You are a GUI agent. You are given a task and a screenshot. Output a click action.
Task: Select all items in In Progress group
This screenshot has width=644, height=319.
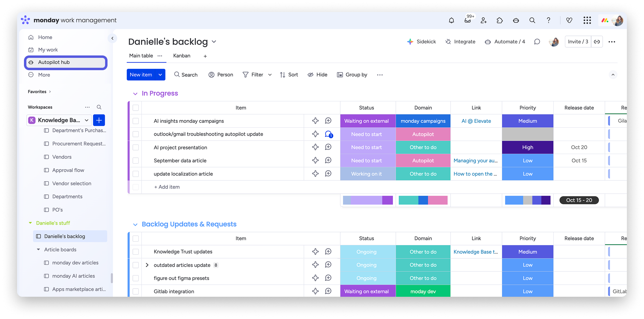(136, 108)
